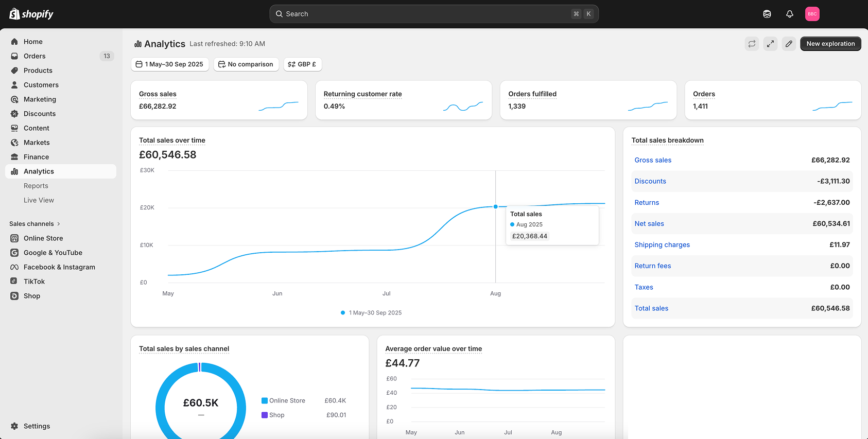Select Customers in the navigation menu
Screen dimensions: 868x439
[41, 85]
